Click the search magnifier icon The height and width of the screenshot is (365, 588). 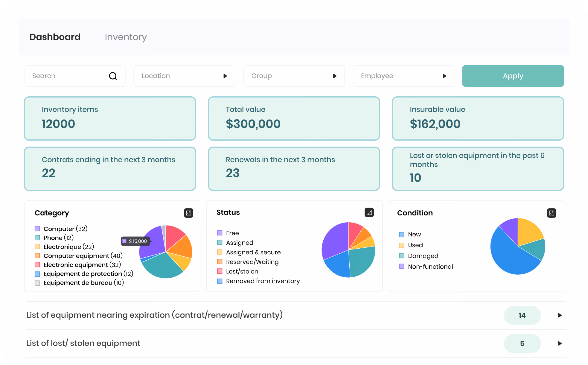(x=113, y=76)
